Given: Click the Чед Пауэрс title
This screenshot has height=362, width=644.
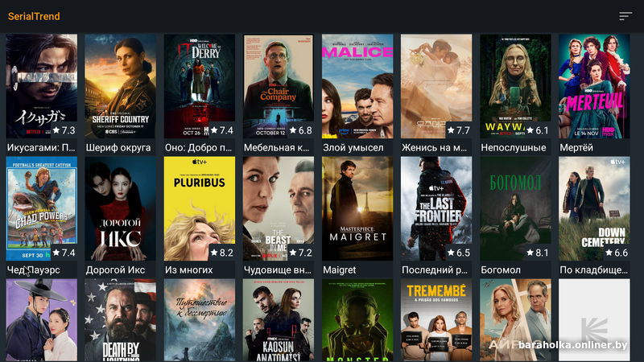Looking at the screenshot, I should tap(34, 270).
